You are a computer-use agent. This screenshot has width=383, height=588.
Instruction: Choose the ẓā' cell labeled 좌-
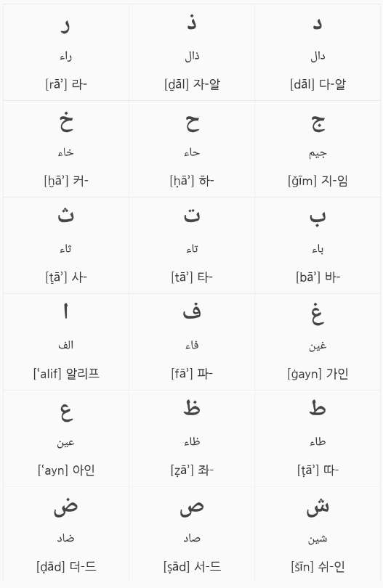pyautogui.click(x=192, y=438)
